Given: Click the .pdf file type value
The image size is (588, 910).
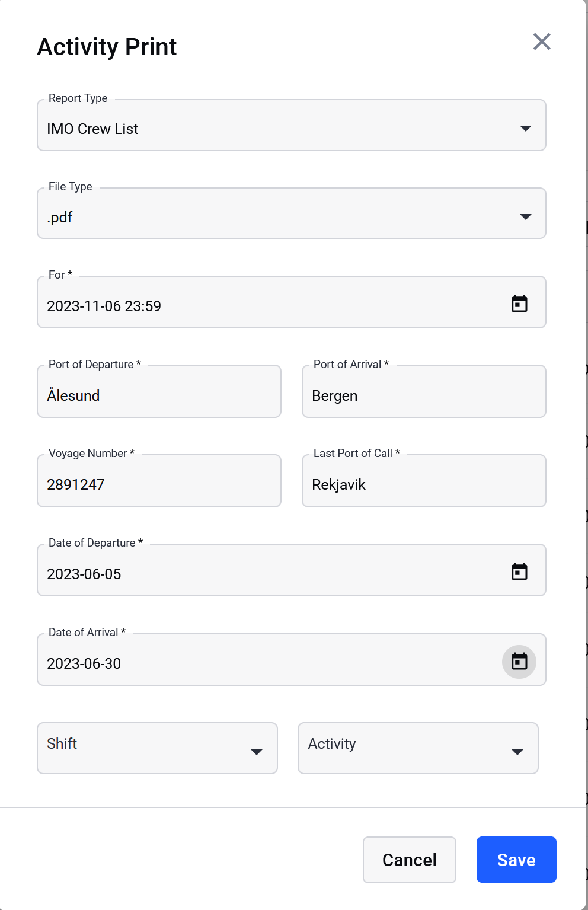Looking at the screenshot, I should [60, 217].
